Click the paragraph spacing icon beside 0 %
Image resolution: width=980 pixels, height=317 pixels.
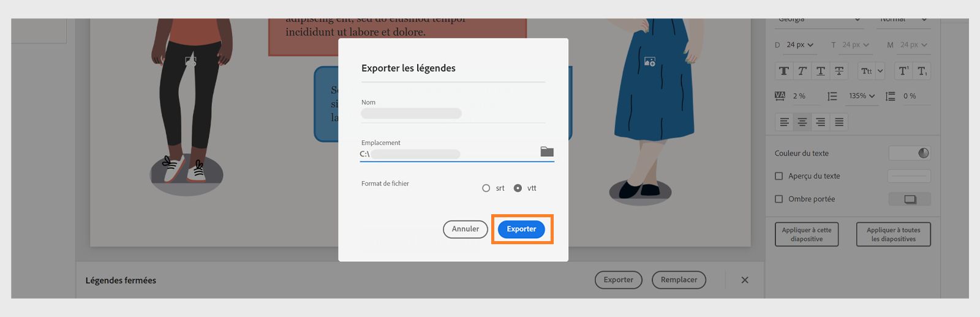tap(890, 96)
